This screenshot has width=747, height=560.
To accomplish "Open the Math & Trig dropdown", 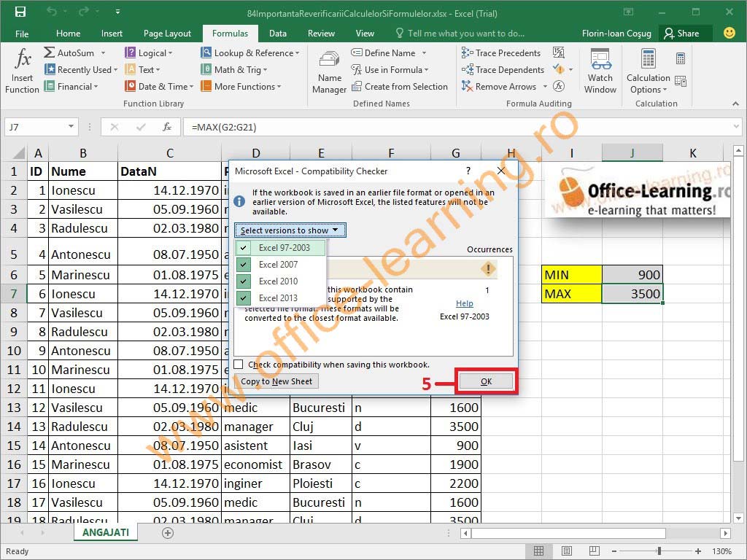I will (x=234, y=69).
